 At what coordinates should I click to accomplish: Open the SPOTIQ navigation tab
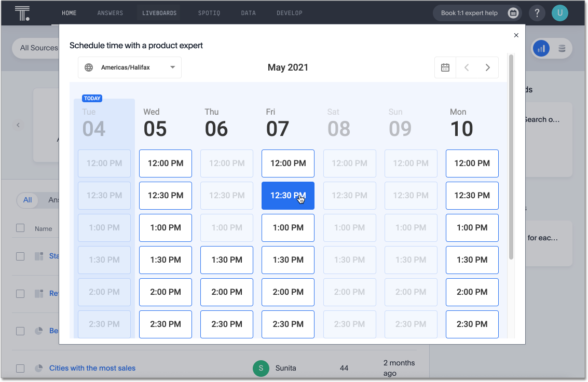pyautogui.click(x=209, y=12)
